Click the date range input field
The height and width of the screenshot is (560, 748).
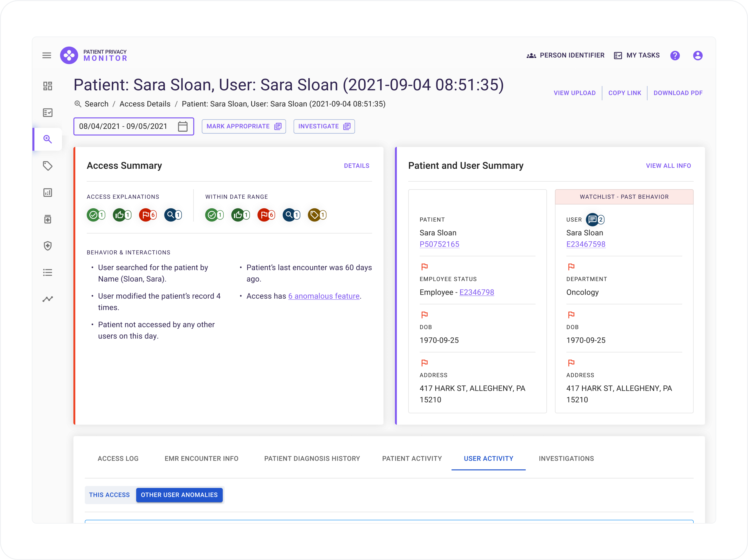pos(134,127)
